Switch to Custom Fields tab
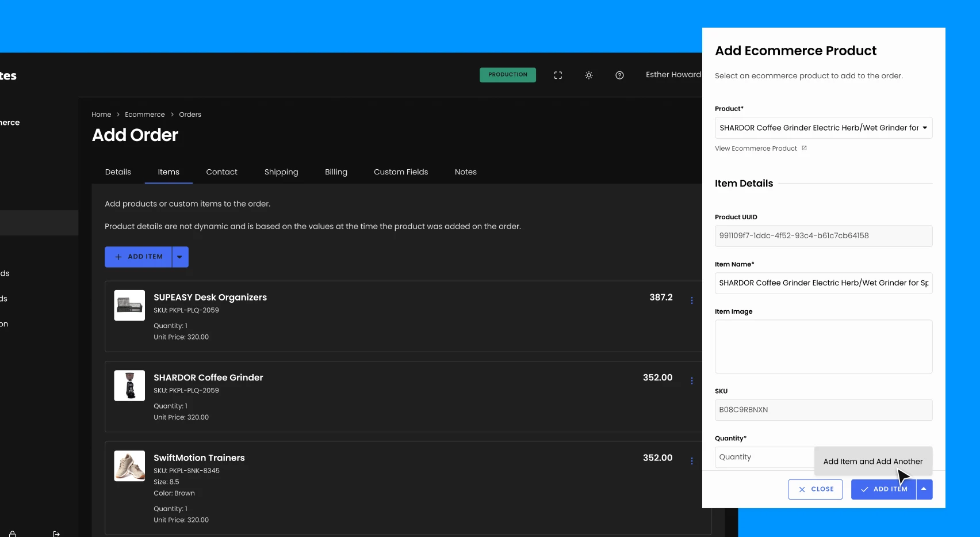Viewport: 980px width, 537px height. [x=401, y=172]
